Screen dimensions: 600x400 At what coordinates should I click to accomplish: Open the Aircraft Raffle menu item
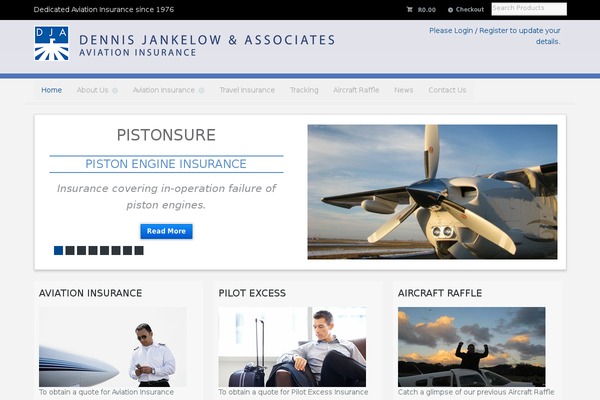point(356,90)
